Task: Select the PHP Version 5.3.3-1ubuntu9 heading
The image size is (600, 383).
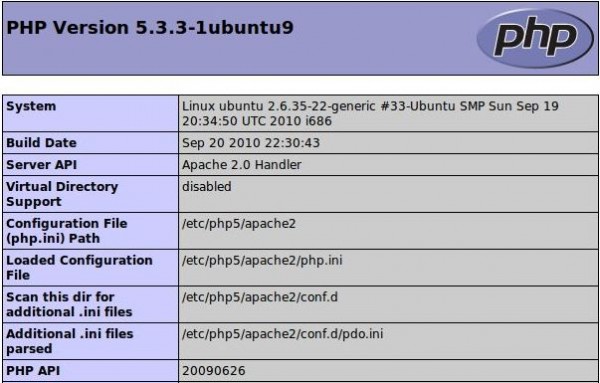Action: point(150,28)
